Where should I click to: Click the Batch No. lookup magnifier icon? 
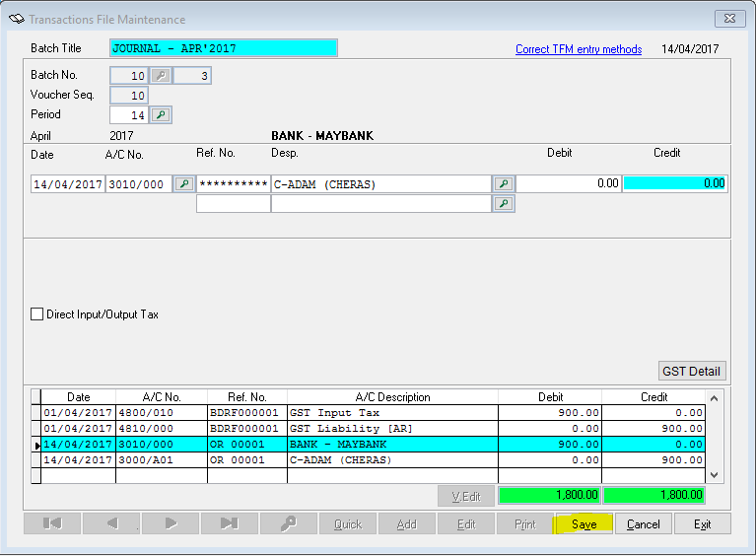pos(161,76)
